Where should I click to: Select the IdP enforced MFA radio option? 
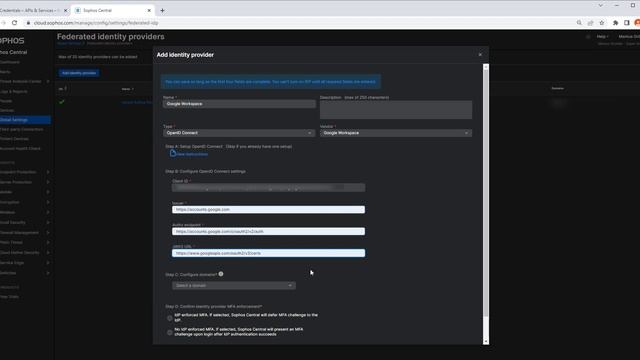coord(170,318)
